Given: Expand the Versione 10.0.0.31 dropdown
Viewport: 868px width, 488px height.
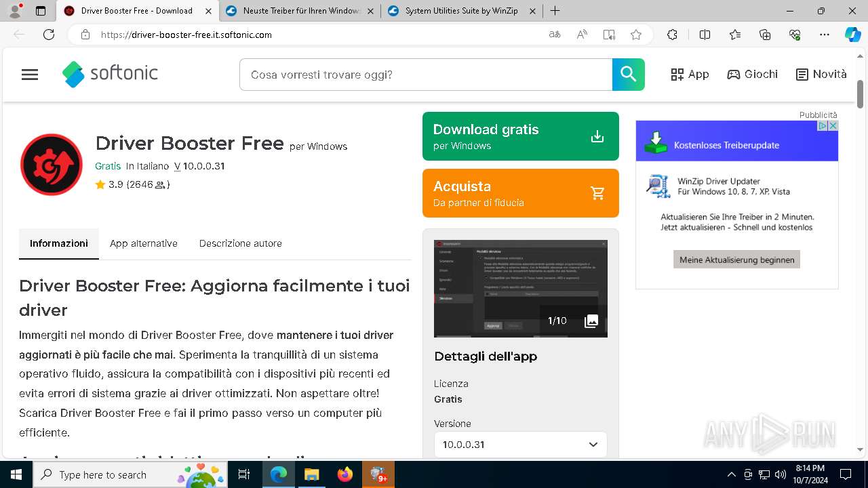Looking at the screenshot, I should 521,445.
